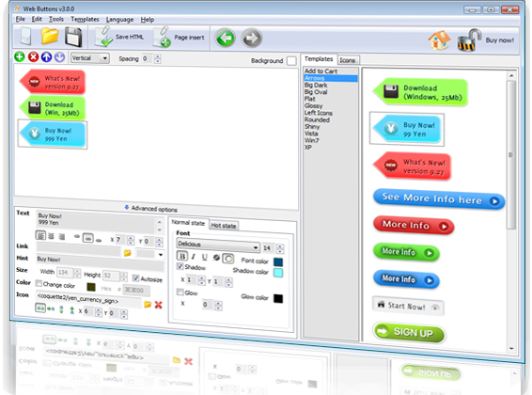Viewport: 532px width, 395px height.
Task: Open the Vertical orientation dropdown
Action: tap(90, 58)
